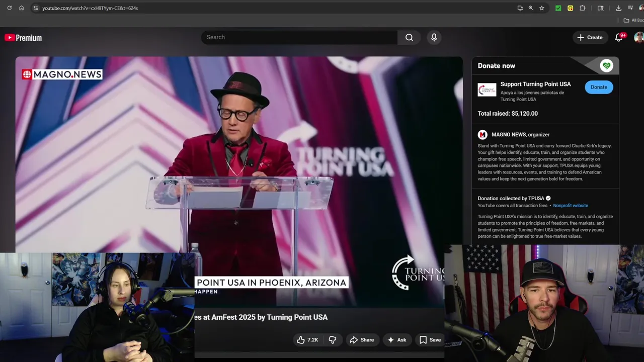Click the MAGNO.NEWS logo in the video
644x362 pixels.
(62, 74)
